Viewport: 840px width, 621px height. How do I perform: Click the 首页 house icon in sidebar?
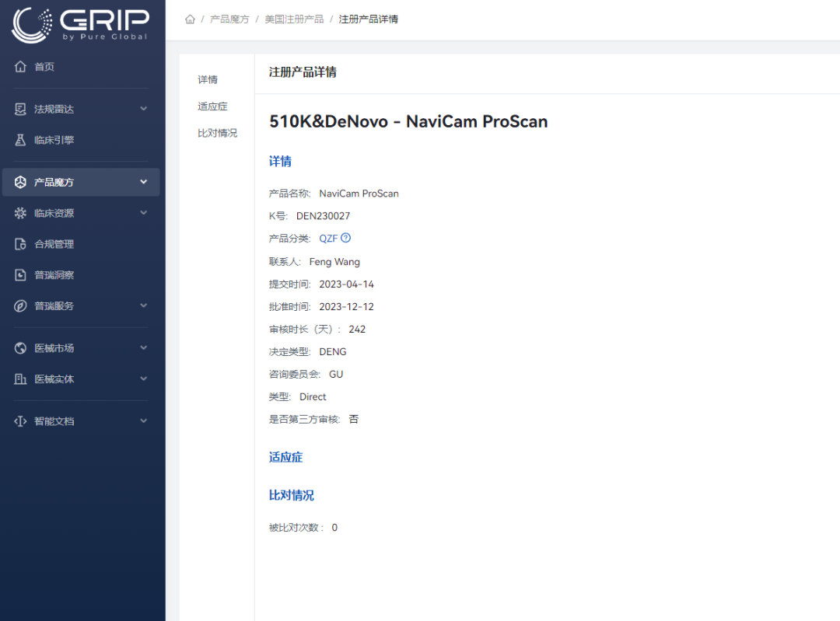[x=20, y=66]
